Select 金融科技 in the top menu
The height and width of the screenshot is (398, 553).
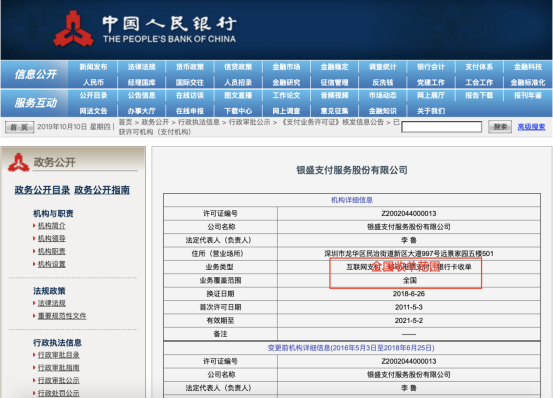point(528,67)
